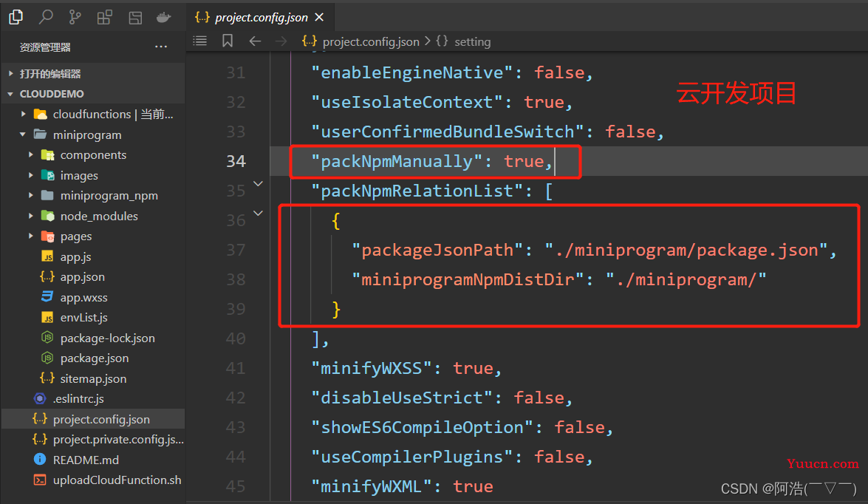Close the project.config.json tab
This screenshot has height=504, width=868.
(x=319, y=17)
